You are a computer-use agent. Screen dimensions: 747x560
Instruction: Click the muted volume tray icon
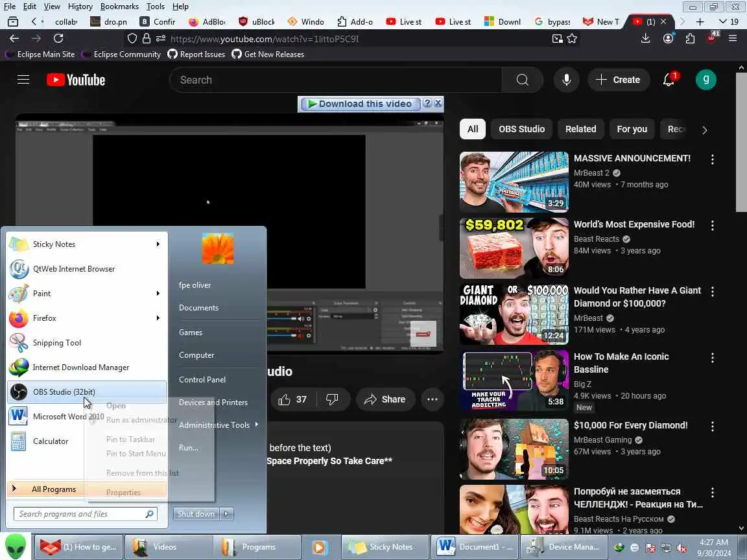pos(681,548)
